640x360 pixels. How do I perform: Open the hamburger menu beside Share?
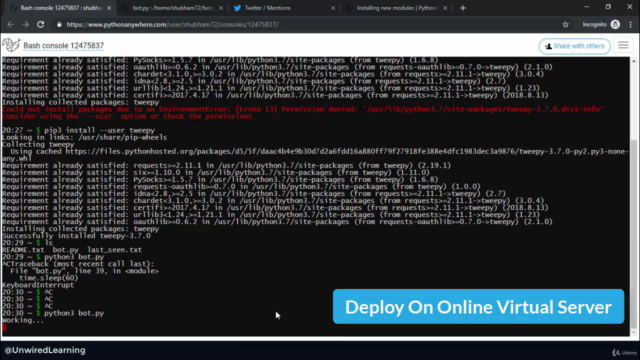(623, 46)
